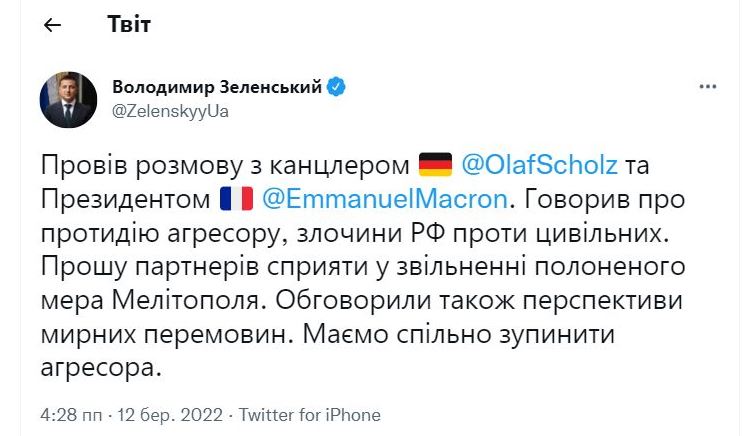Click the French flag emoji
This screenshot has width=746, height=436.
pyautogui.click(x=237, y=198)
